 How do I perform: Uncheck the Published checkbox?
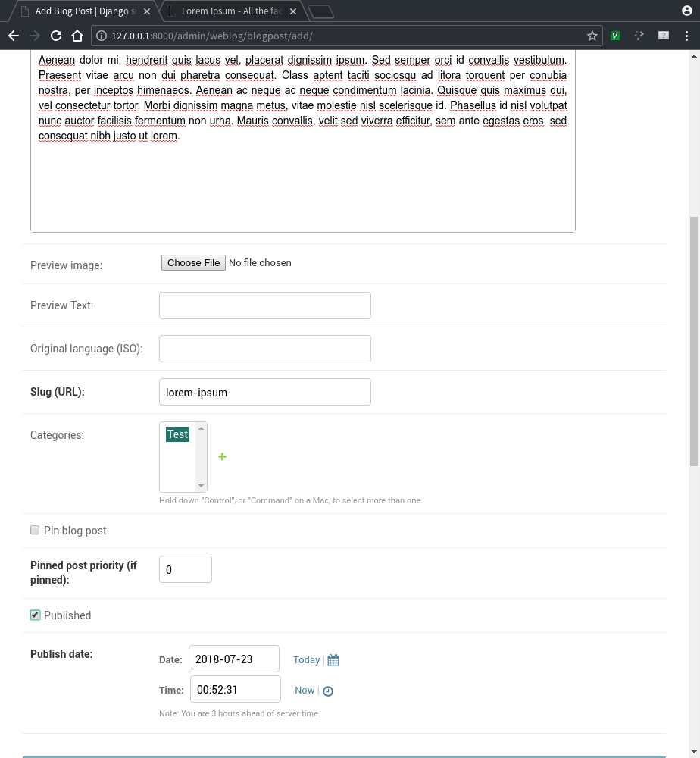click(x=35, y=615)
